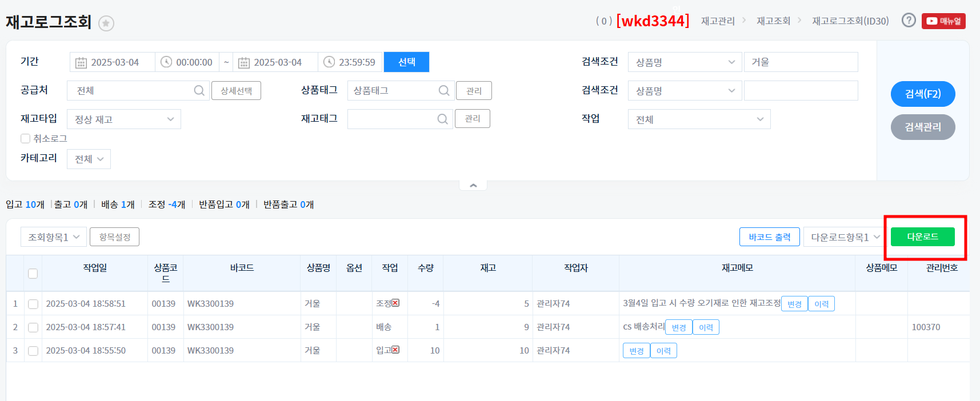
Task: Click the start time clock icon
Action: [x=166, y=62]
